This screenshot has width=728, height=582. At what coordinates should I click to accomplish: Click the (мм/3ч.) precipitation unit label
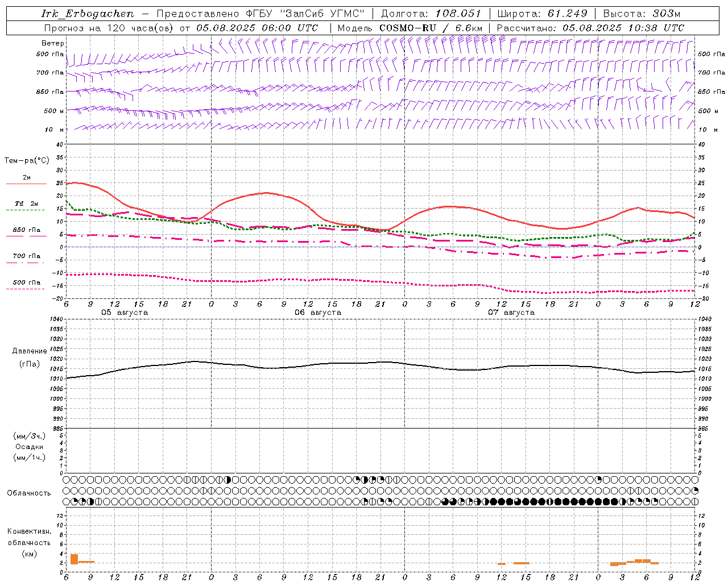click(30, 436)
